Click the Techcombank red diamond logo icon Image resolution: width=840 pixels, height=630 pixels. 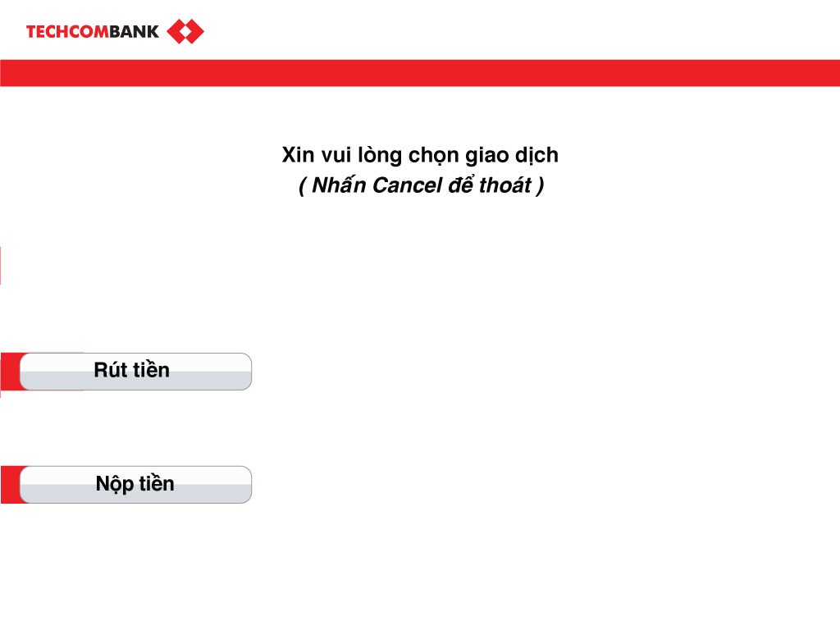(x=185, y=32)
